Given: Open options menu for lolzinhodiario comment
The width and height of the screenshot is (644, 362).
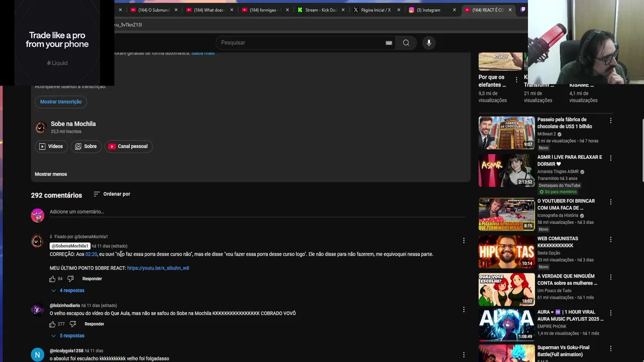Looking at the screenshot, I should 464,310.
